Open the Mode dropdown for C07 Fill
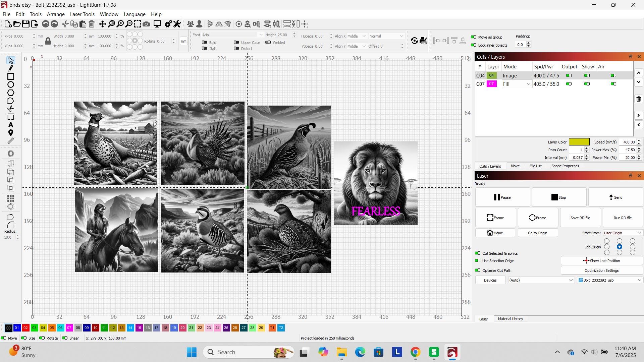 coord(517,84)
